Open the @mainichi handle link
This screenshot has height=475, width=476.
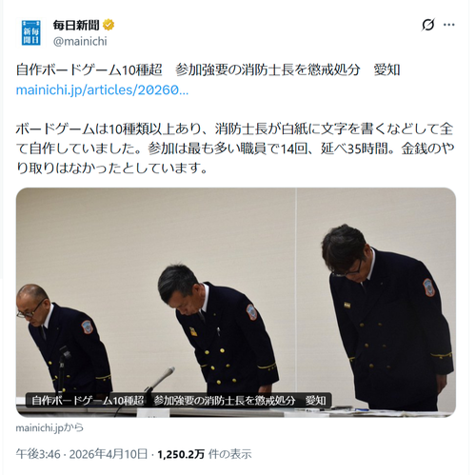pyautogui.click(x=80, y=42)
